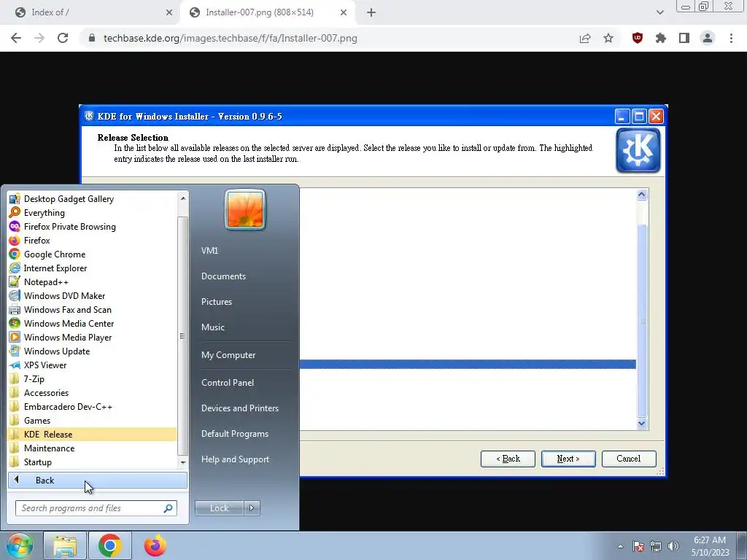Close the Installer-007.png tab
The image size is (747, 560).
pos(344,12)
